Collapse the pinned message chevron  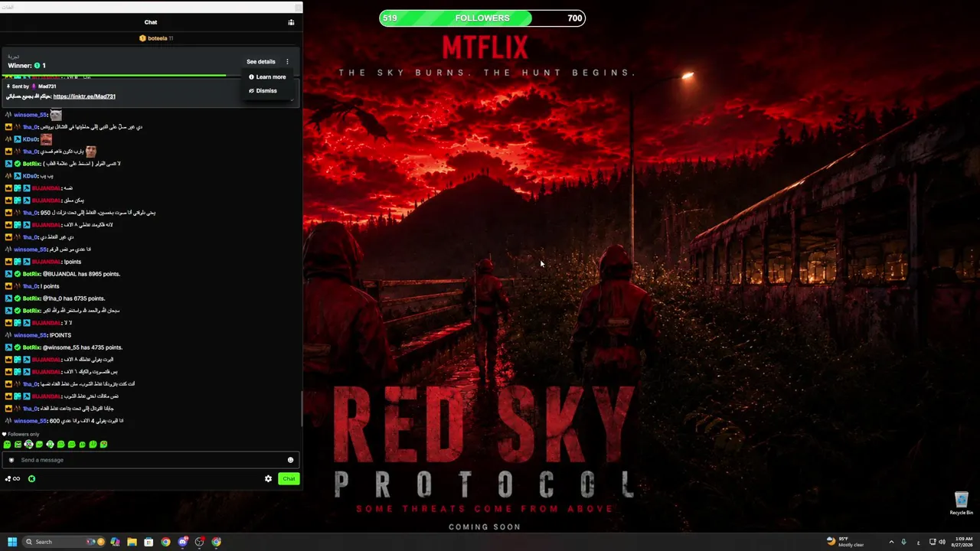point(292,100)
